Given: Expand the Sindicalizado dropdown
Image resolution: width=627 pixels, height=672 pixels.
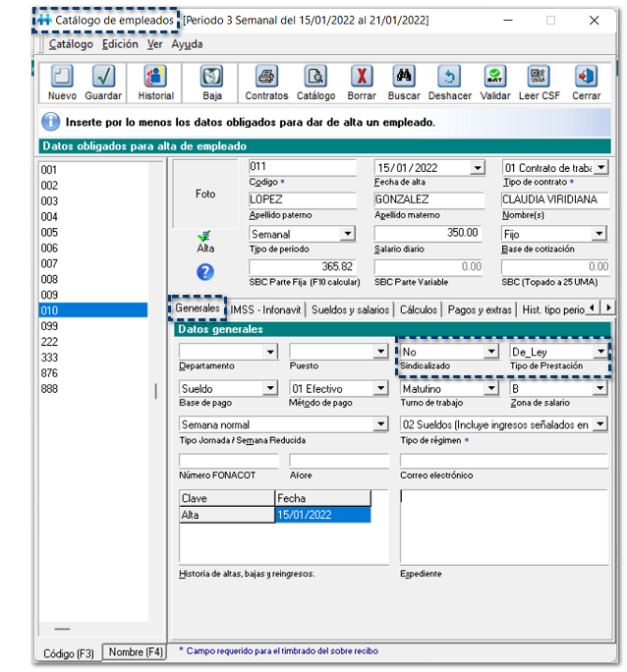Looking at the screenshot, I should (x=491, y=351).
